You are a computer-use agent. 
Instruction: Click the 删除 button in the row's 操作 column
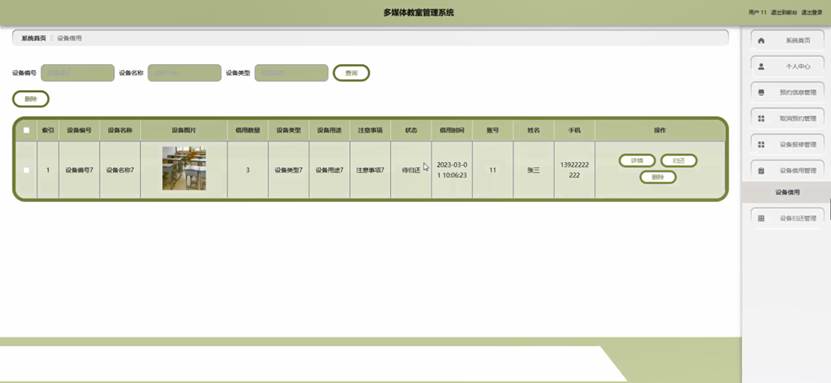pos(658,177)
